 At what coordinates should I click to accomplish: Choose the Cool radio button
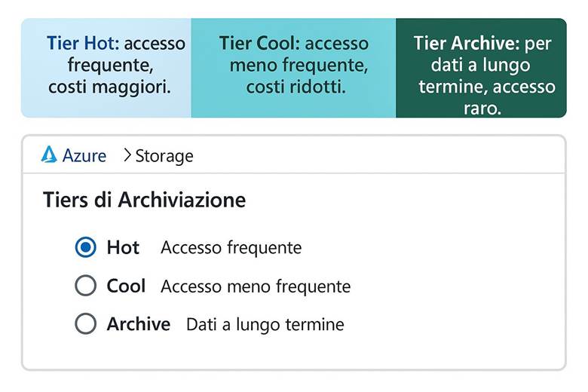click(x=86, y=286)
